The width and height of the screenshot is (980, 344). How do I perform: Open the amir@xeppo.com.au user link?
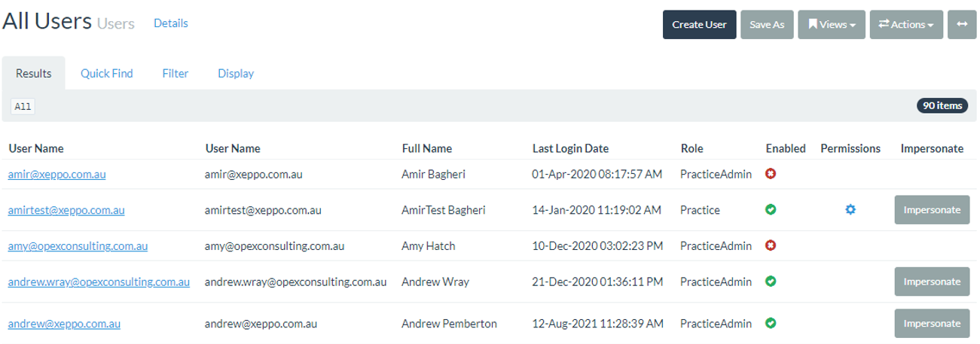tap(57, 174)
